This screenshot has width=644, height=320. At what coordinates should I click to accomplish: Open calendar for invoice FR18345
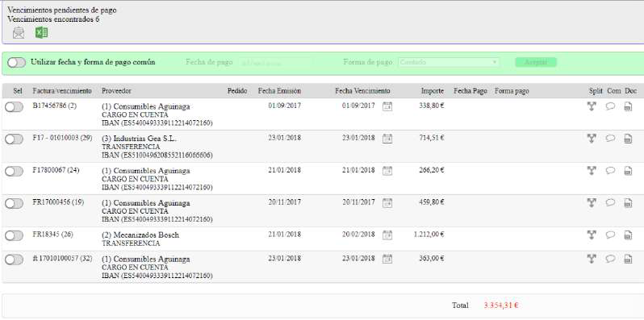click(x=387, y=235)
